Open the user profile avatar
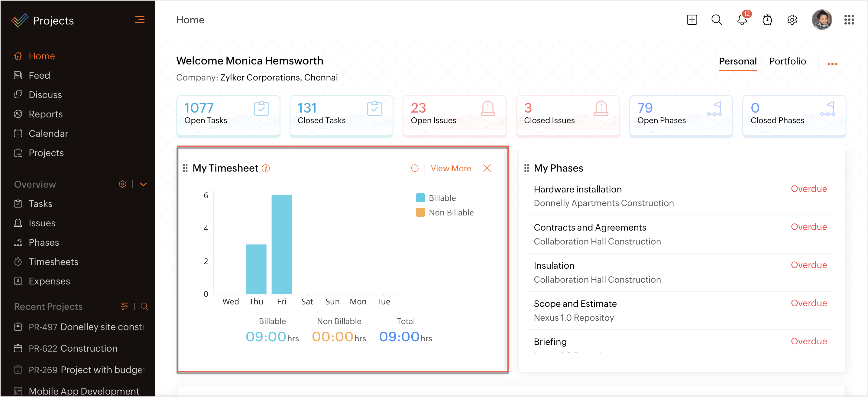 [821, 20]
